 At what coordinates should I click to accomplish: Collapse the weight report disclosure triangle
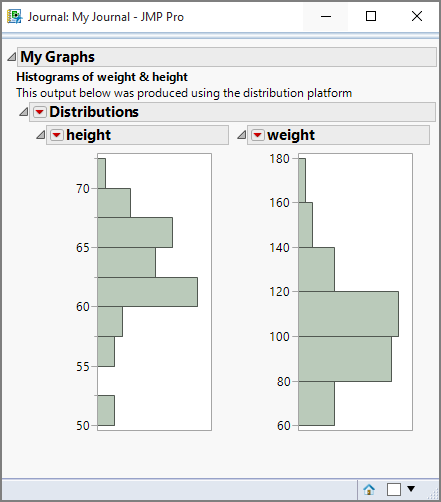pos(241,135)
